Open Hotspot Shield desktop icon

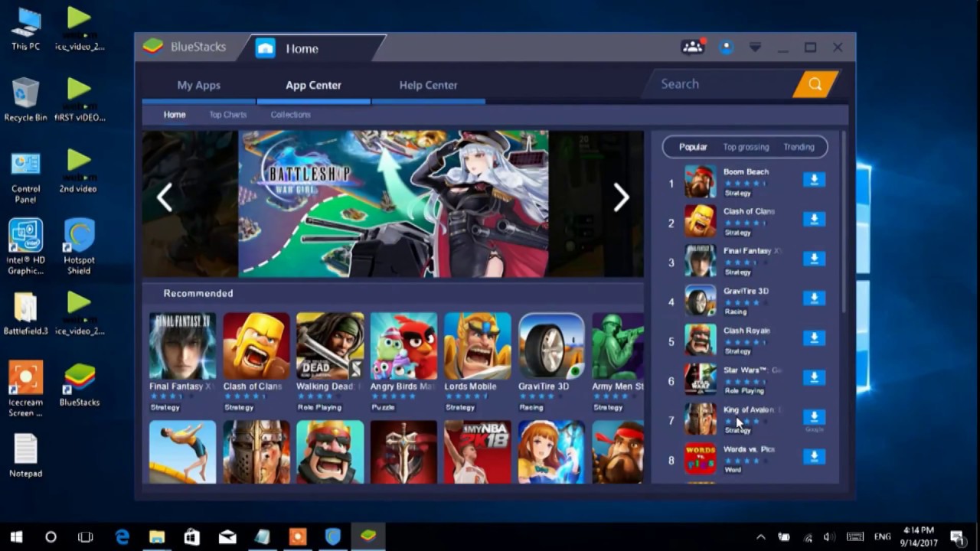tap(79, 246)
